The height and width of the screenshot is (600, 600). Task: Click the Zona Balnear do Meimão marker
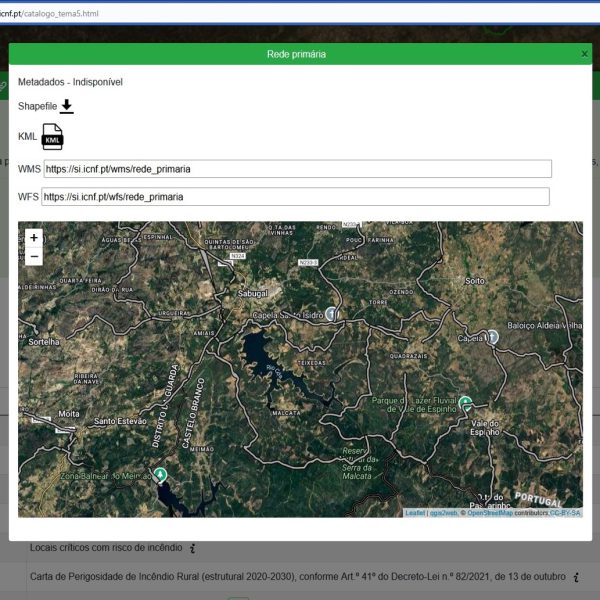point(160,476)
